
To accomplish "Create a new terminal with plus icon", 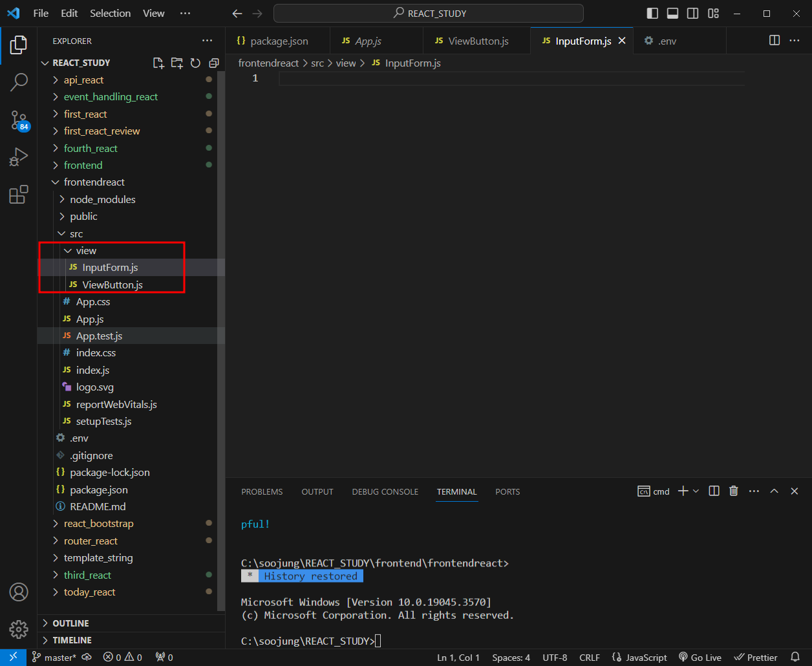I will point(683,491).
